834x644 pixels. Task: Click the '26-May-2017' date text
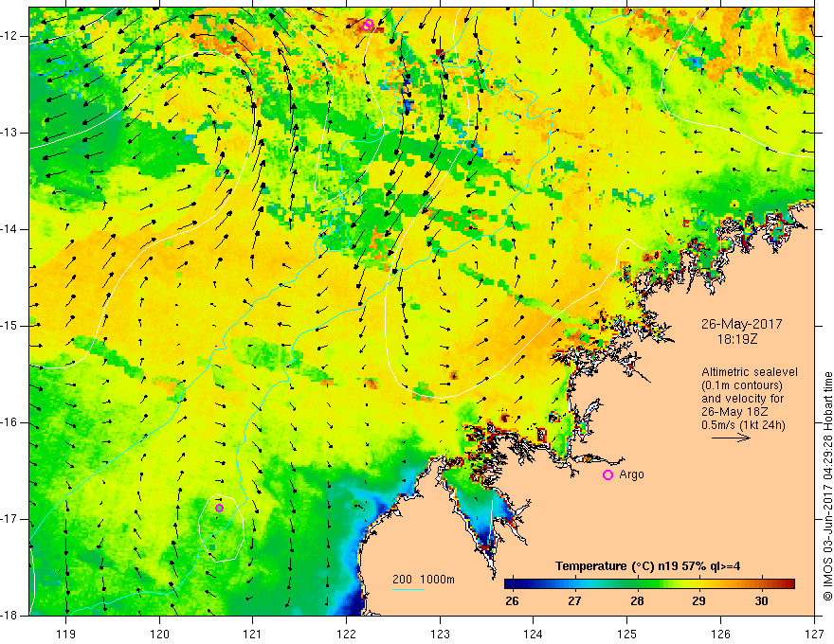tap(741, 324)
